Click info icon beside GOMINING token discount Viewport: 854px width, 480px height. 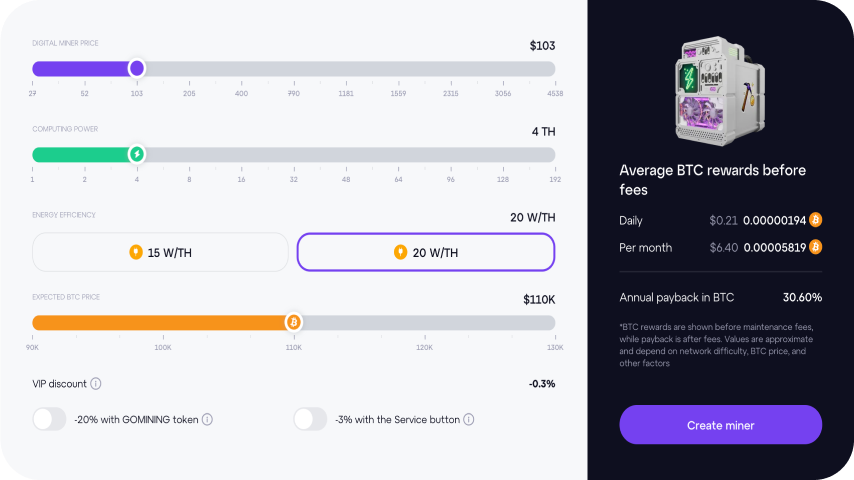pyautogui.click(x=207, y=420)
